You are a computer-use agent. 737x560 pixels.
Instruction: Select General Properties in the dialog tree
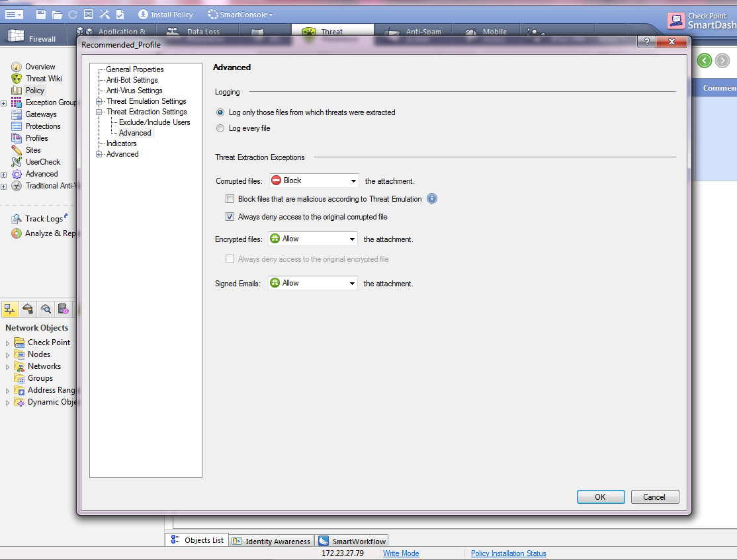(x=135, y=69)
